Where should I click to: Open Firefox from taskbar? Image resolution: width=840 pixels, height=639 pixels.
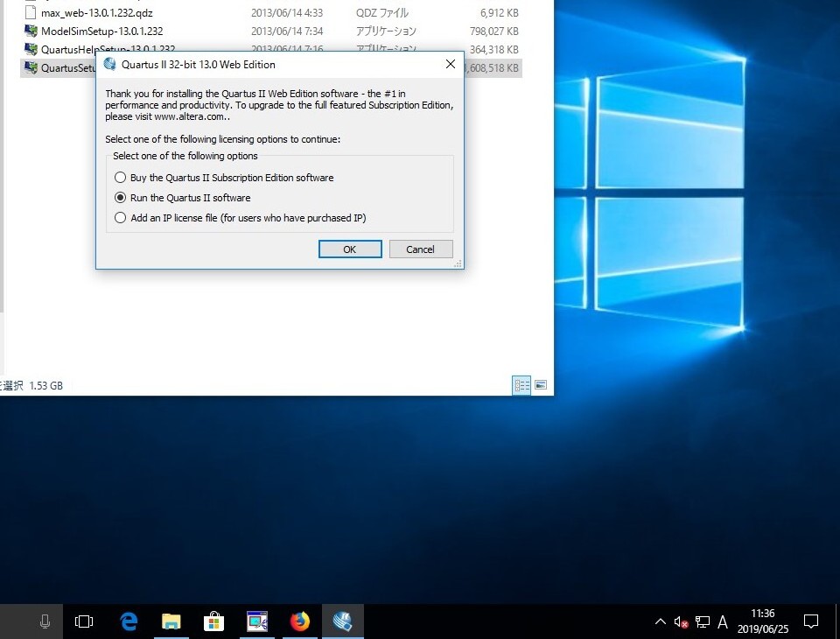click(x=300, y=621)
